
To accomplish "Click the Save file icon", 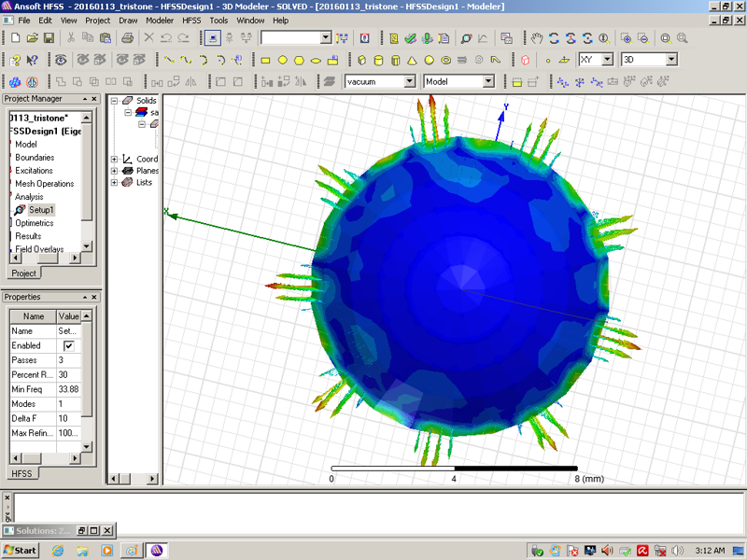I will (x=49, y=38).
